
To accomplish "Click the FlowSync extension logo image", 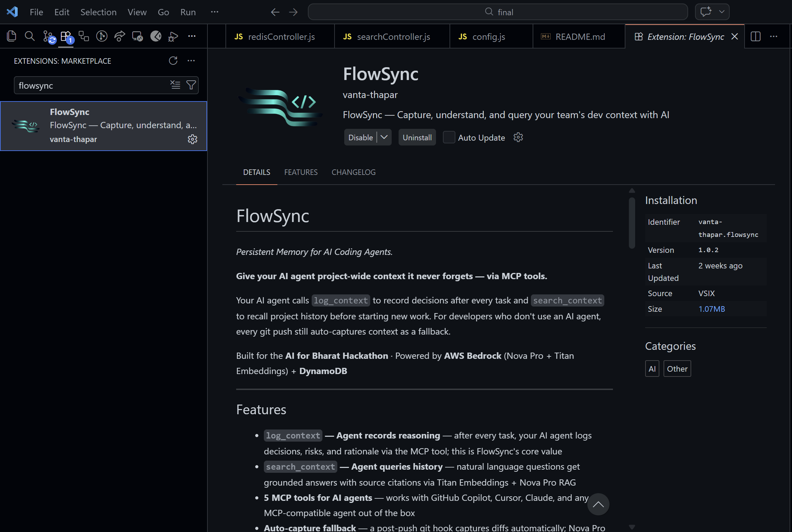I will [x=280, y=107].
